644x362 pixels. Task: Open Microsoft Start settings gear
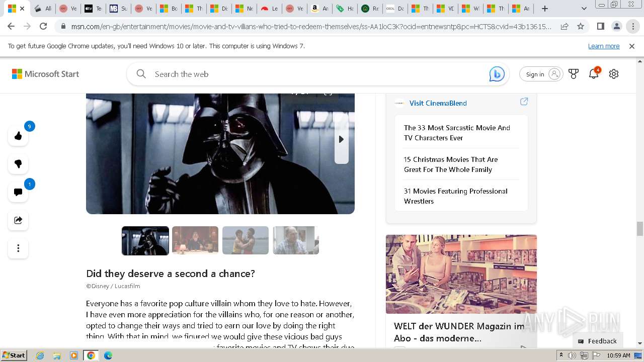click(614, 74)
